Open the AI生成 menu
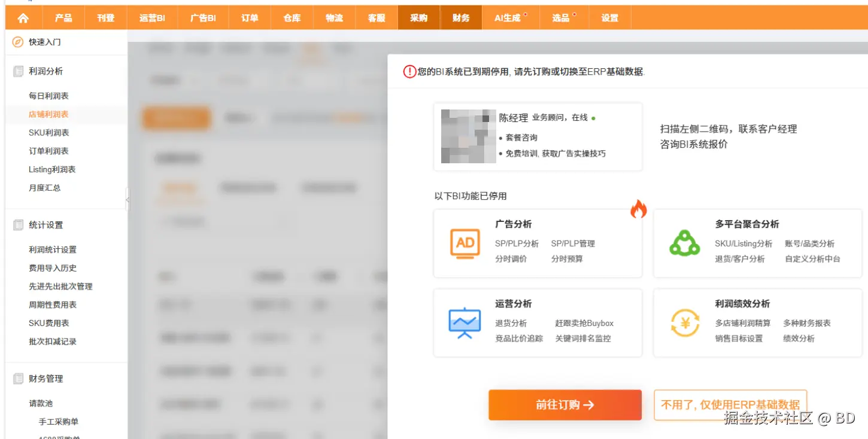 (x=511, y=18)
